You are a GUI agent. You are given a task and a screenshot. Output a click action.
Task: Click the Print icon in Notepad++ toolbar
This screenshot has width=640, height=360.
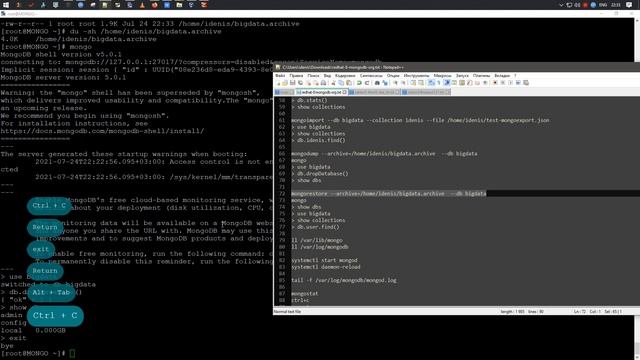[323, 83]
